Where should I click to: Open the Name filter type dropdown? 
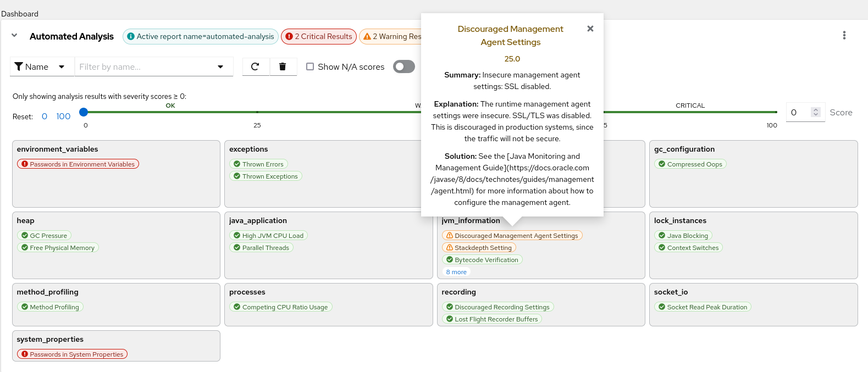[x=61, y=66]
